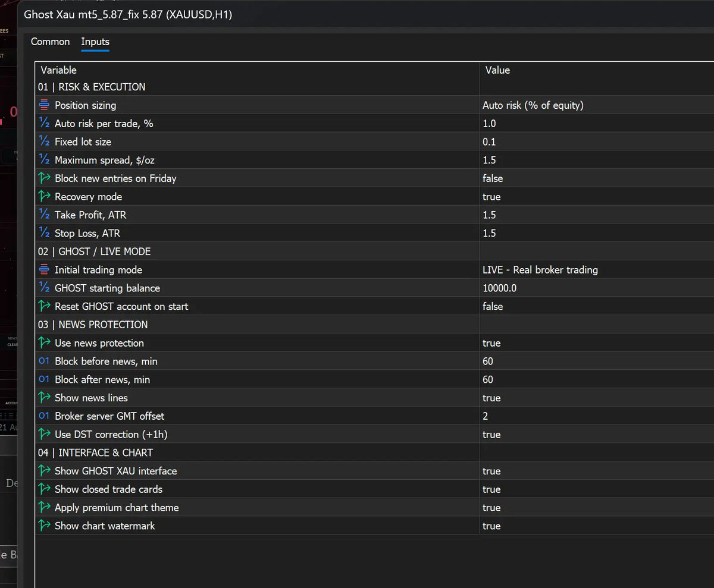The width and height of the screenshot is (714, 588).
Task: Select the Broker server GMT offset label
Action: pyautogui.click(x=109, y=416)
